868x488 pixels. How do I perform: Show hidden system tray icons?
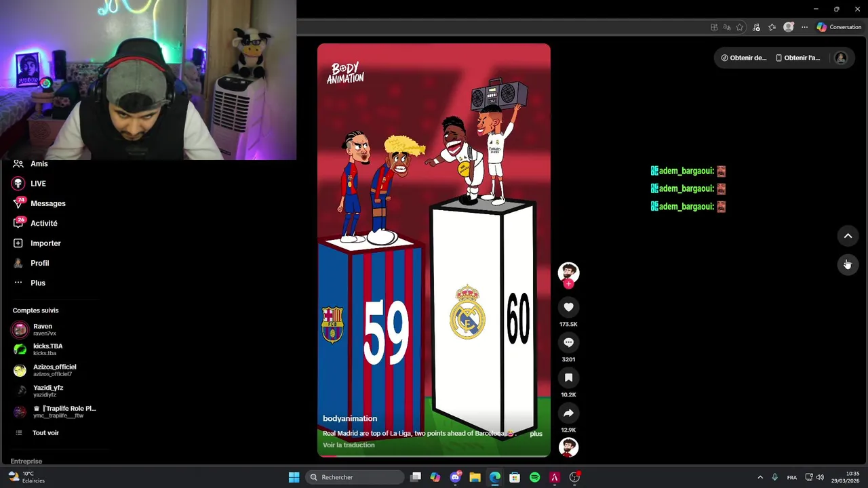[x=759, y=477]
